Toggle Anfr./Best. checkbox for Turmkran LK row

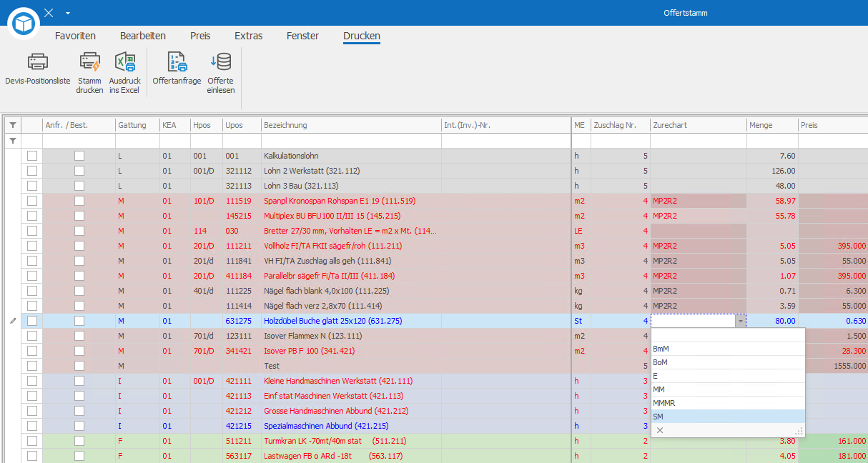coord(79,441)
